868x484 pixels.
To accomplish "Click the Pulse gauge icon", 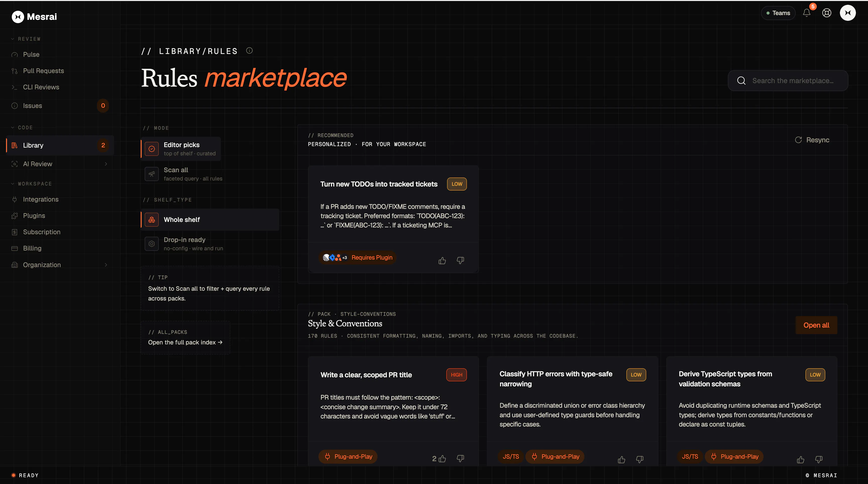I will pos(15,54).
